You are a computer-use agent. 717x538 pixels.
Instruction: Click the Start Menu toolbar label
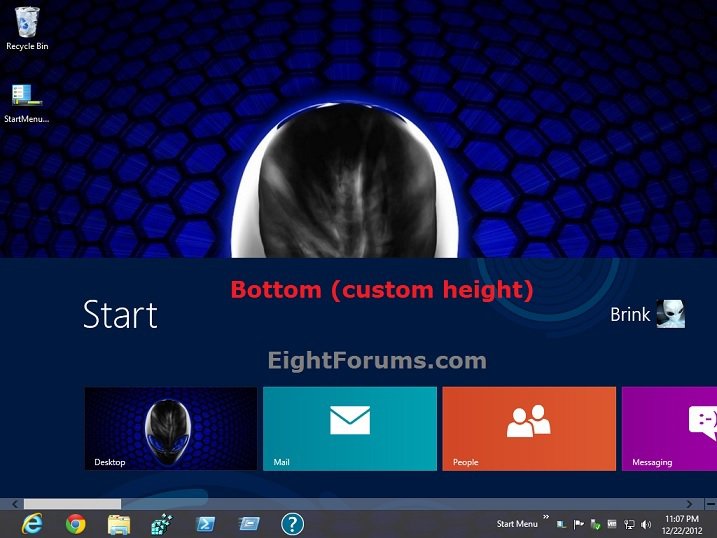(x=517, y=524)
